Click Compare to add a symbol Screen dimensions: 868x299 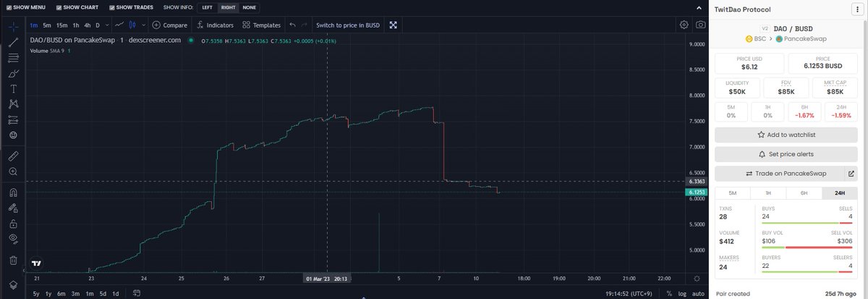170,25
